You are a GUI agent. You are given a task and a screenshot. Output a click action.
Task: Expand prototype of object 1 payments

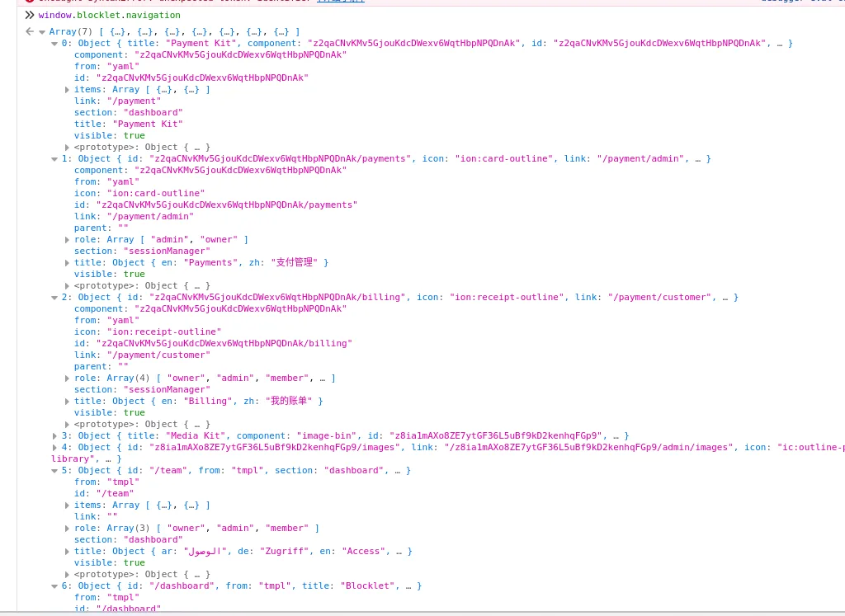click(x=67, y=286)
